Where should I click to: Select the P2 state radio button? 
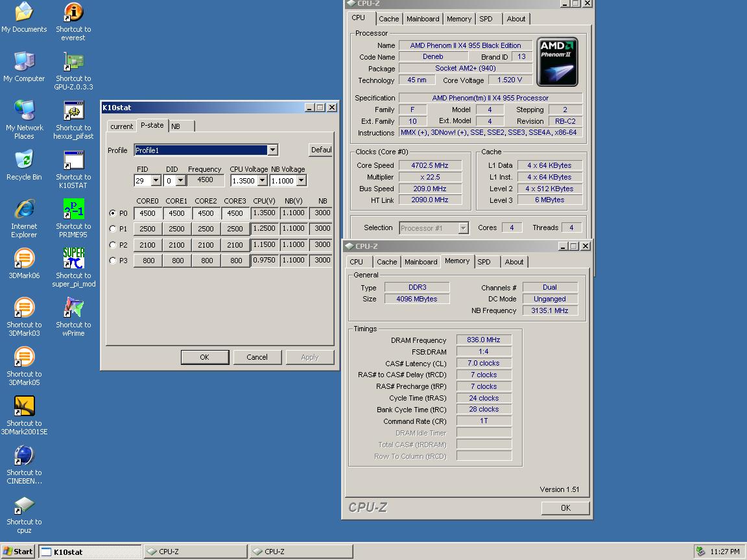(113, 245)
